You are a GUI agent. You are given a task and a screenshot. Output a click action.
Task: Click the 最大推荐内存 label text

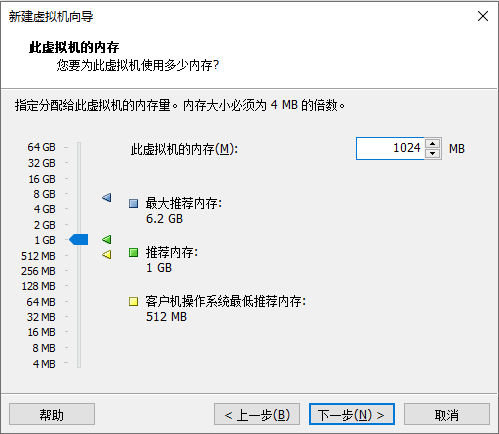184,203
